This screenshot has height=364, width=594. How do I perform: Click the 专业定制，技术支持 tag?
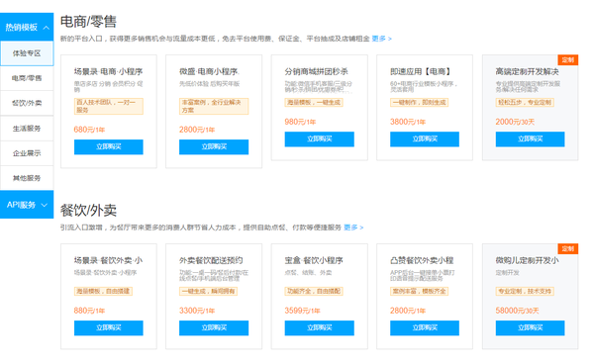click(x=525, y=291)
